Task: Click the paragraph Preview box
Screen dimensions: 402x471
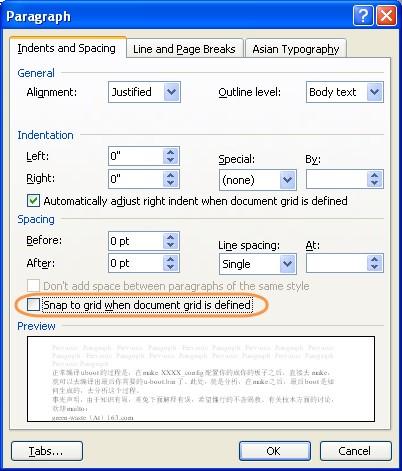Action: pos(201,379)
